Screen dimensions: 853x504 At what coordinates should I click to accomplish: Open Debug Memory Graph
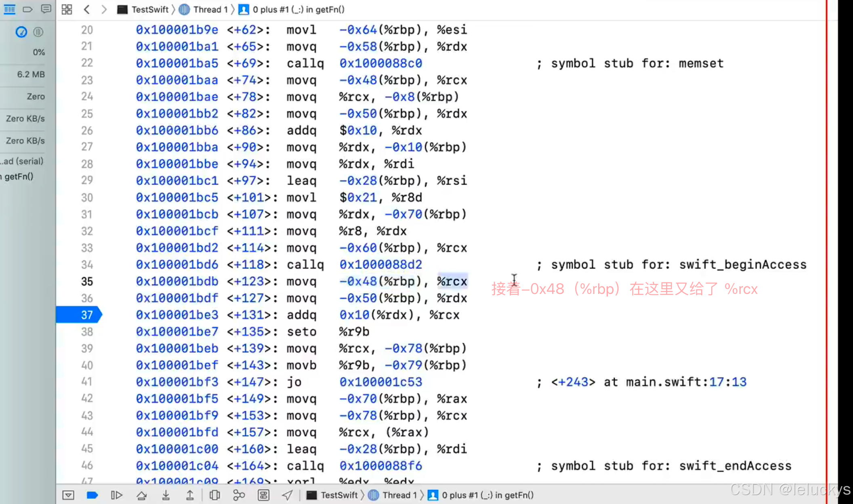[x=239, y=495]
